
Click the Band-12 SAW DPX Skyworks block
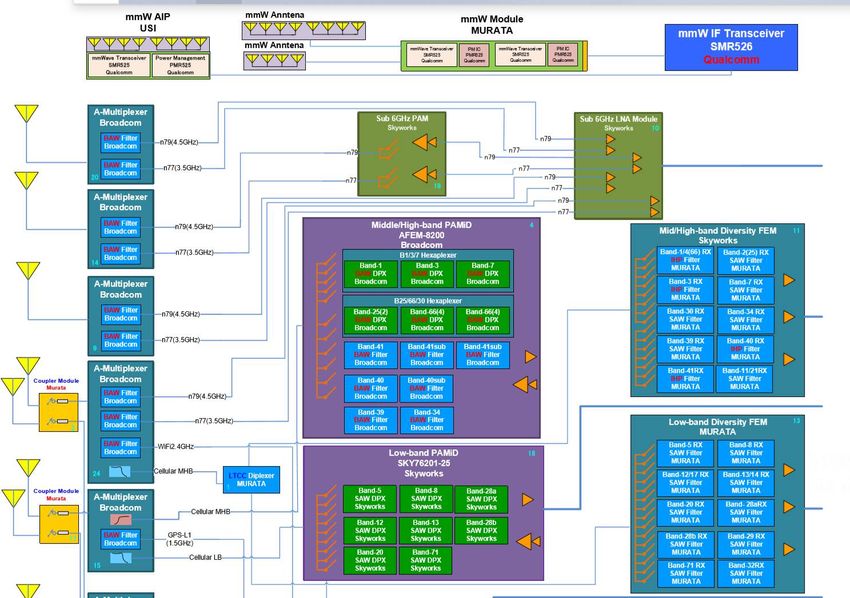click(370, 531)
